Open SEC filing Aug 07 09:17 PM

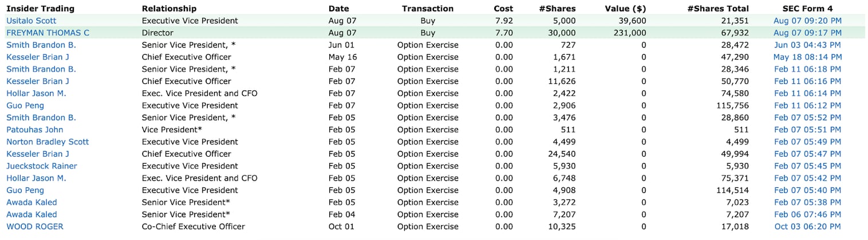coord(807,33)
